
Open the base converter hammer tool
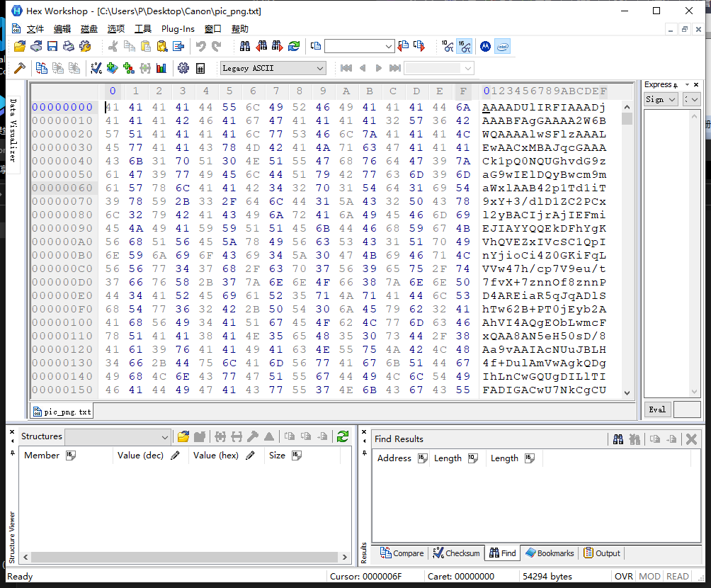pos(20,68)
